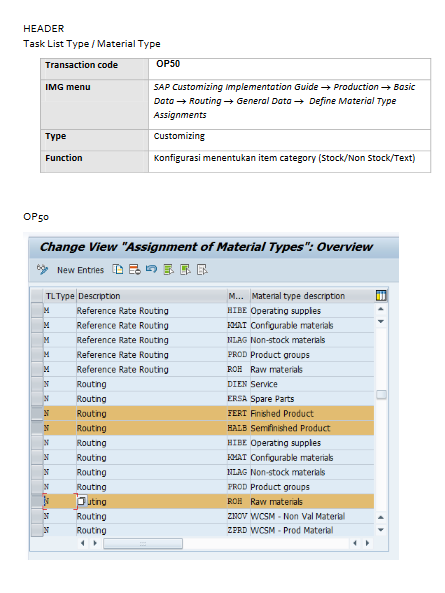Viewport: 445px width, 593px height.
Task: Click left horizontal scroll-left arrow
Action: [82, 543]
